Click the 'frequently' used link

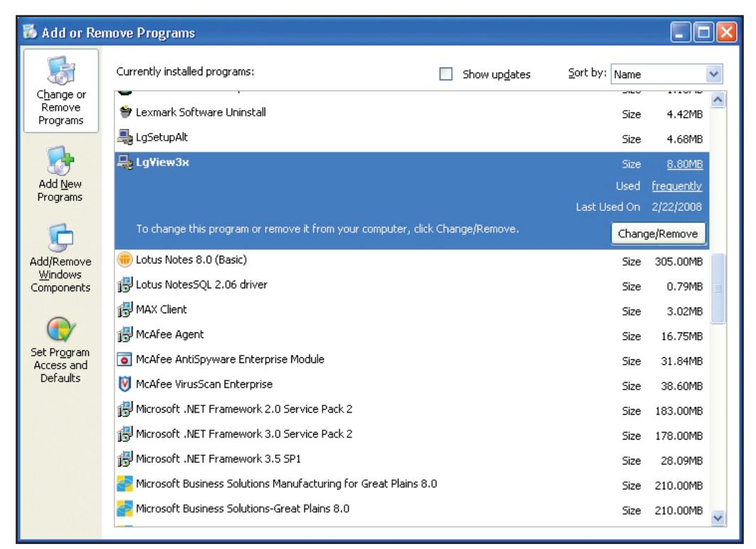676,186
